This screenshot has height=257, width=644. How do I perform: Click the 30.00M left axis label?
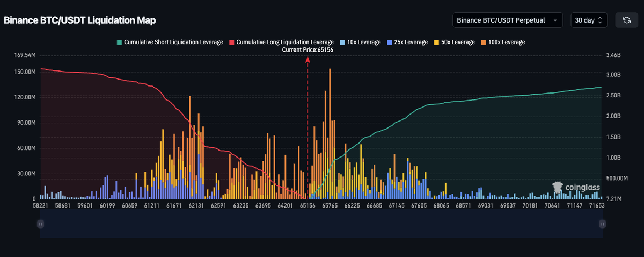27,174
